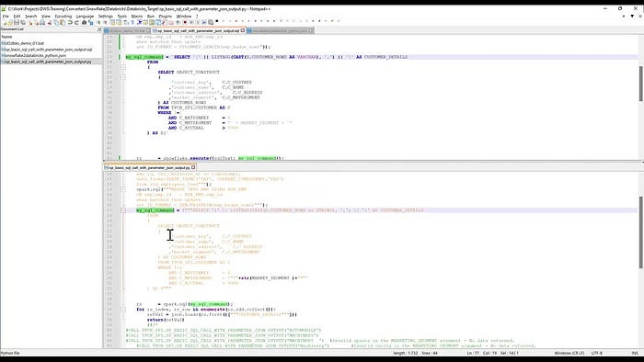
Task: Close the lower pane .py tab
Action: 193,167
